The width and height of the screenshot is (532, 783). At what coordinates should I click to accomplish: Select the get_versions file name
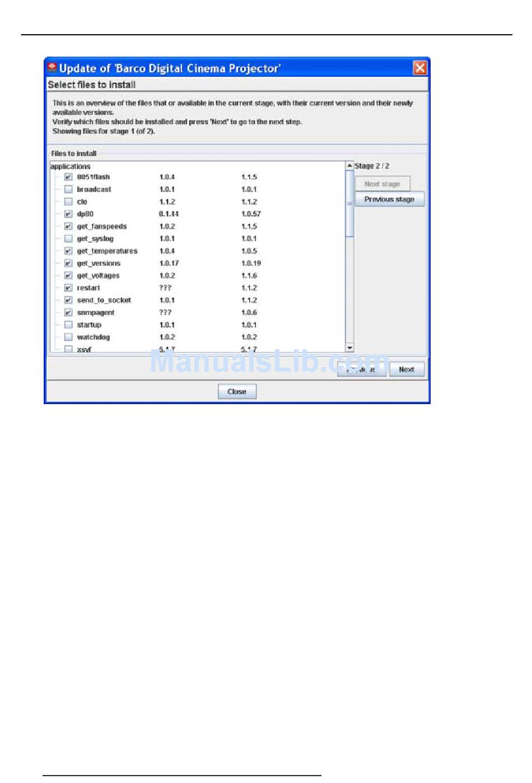point(99,263)
